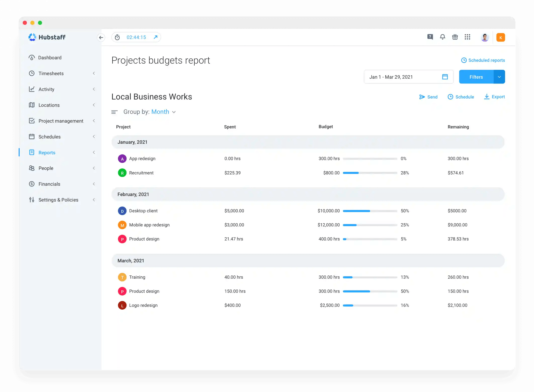Expand the Activity sidebar section
The width and height of the screenshot is (534, 392).
click(x=94, y=89)
